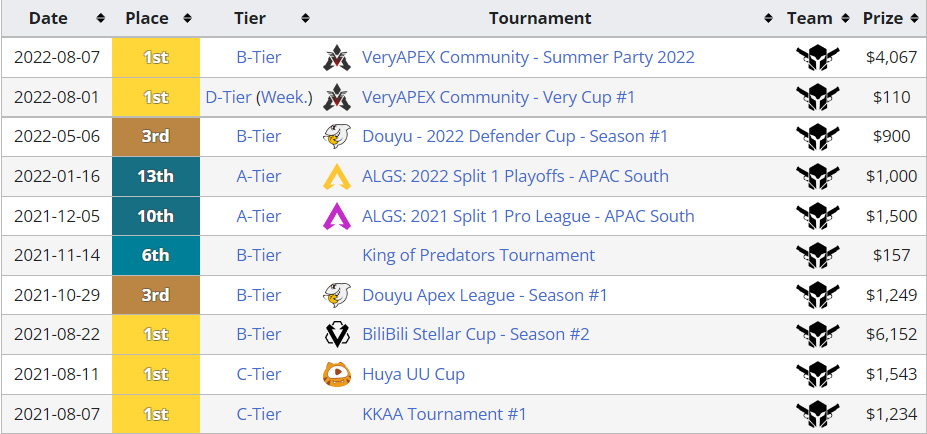Click the team logo in the $4,067 row

pos(818,58)
